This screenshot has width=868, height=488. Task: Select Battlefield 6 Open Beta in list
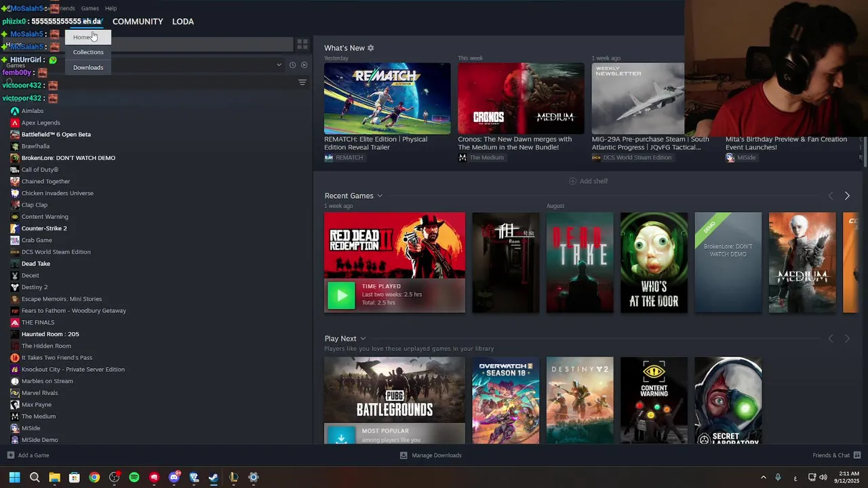click(x=56, y=134)
